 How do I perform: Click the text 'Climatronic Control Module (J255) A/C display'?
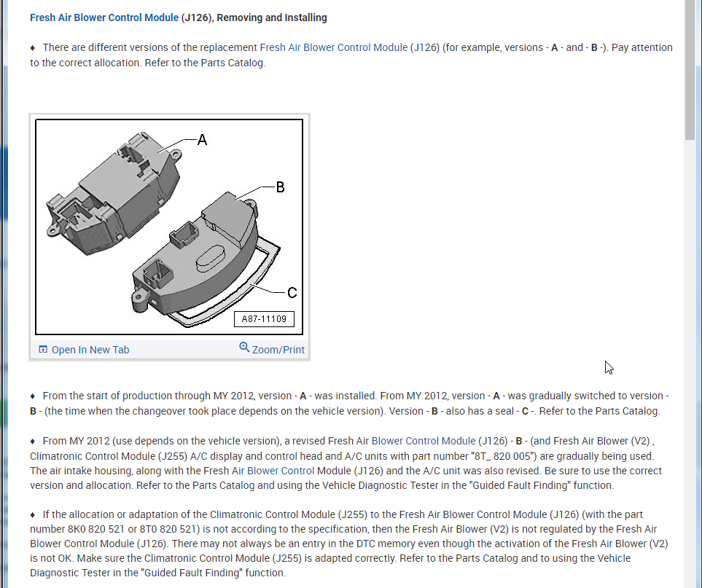pyautogui.click(x=136, y=456)
